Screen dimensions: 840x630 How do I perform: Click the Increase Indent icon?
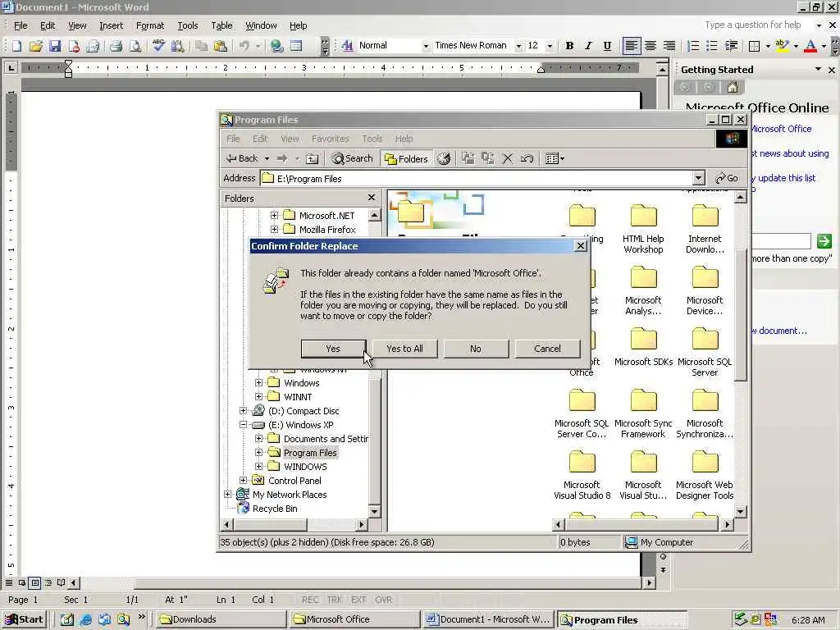click(731, 46)
